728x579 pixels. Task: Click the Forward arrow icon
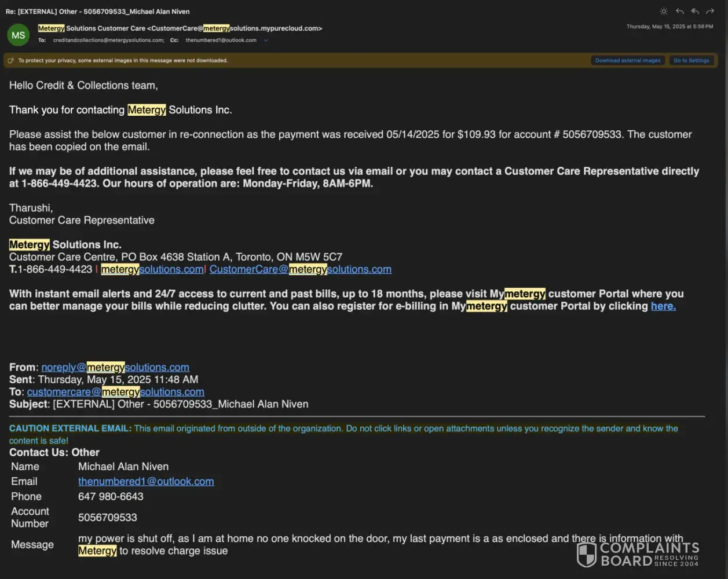click(710, 12)
